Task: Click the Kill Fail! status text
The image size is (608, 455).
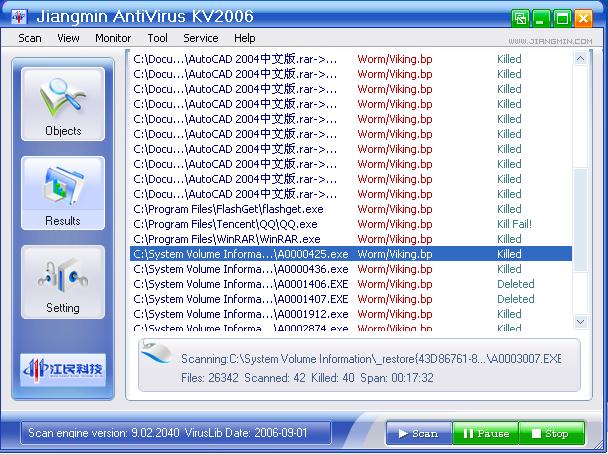Action: [x=514, y=224]
